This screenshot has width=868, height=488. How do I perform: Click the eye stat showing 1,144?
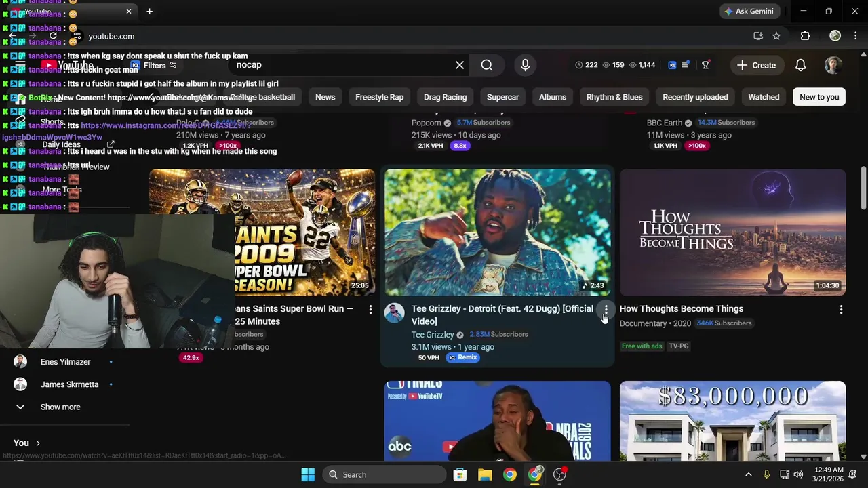[x=642, y=65]
